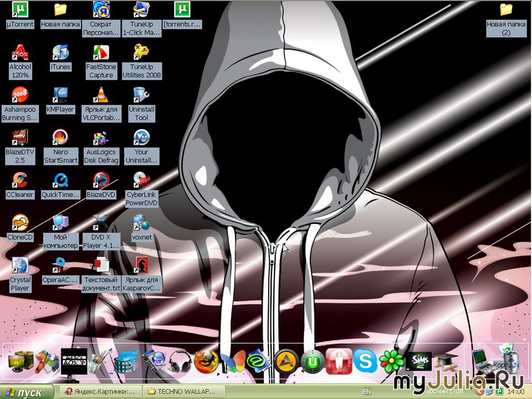The image size is (532, 399).
Task: Open Текстовый документ.txt file
Action: (101, 266)
